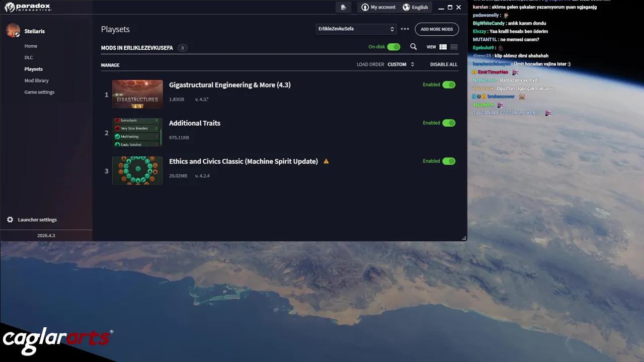Click the 675.11KB size text
The height and width of the screenshot is (362, 644).
tap(179, 138)
